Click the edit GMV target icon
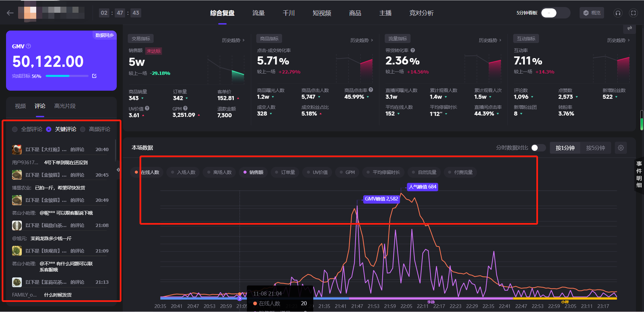The image size is (644, 312). [94, 76]
